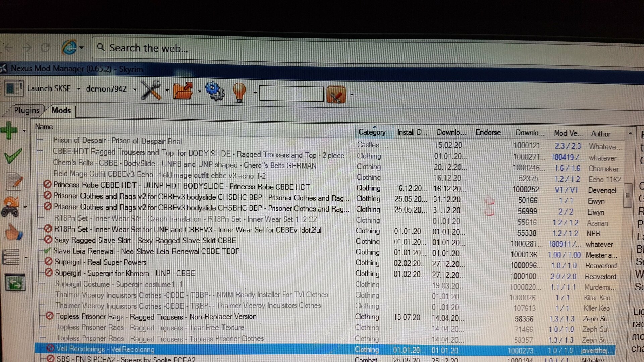Sort by the Install D... column header
The image size is (644, 362).
[412, 132]
